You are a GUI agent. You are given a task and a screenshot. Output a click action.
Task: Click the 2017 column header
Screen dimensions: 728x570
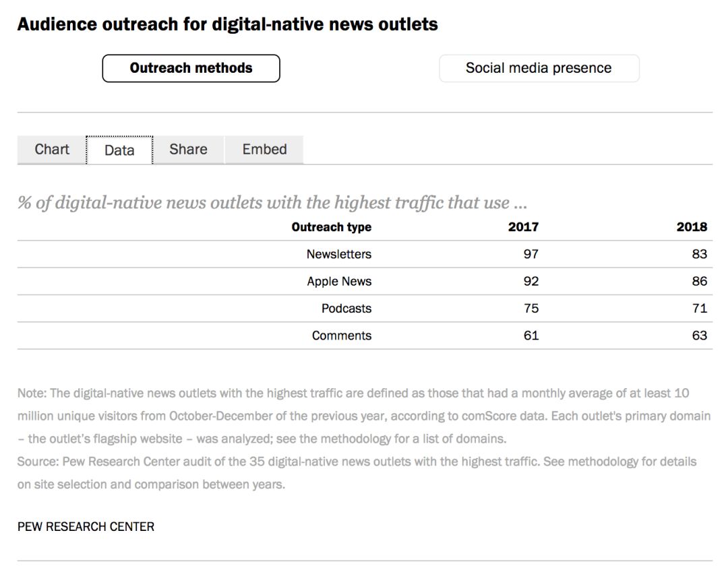point(523,227)
